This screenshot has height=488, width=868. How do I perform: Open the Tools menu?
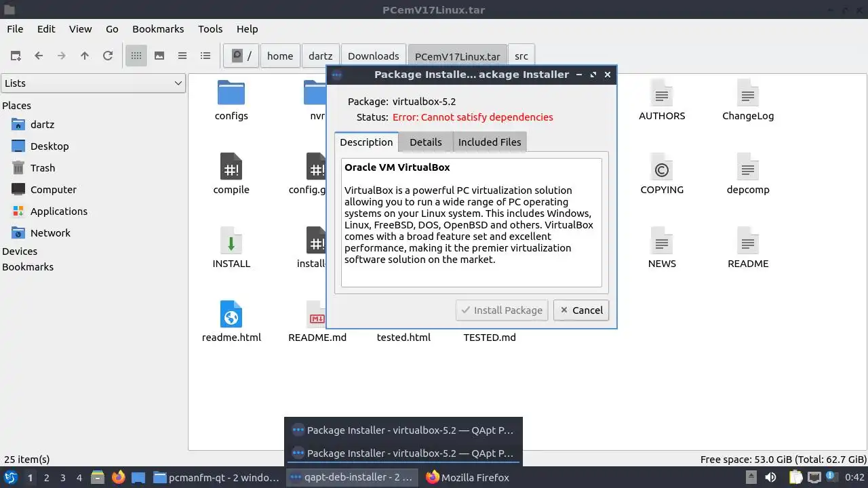click(210, 29)
